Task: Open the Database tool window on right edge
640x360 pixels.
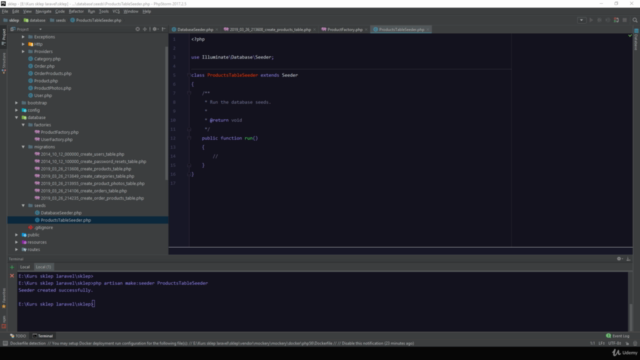Action: [x=636, y=41]
